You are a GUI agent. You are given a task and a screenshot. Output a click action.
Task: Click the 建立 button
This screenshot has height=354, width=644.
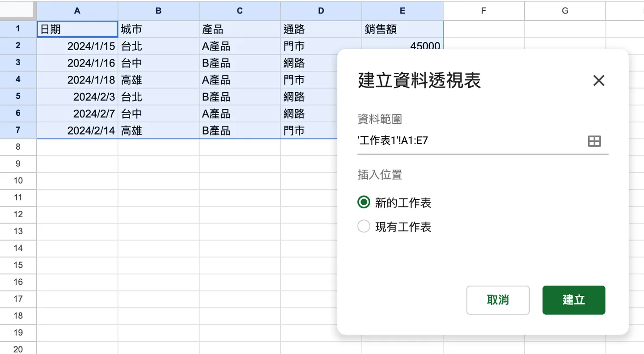574,300
